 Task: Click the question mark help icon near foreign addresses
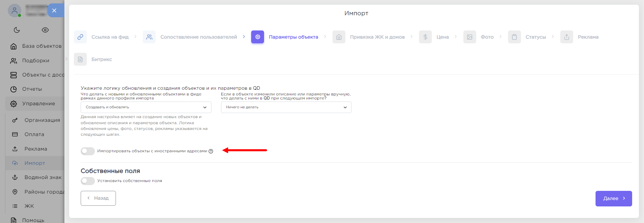[x=211, y=151]
